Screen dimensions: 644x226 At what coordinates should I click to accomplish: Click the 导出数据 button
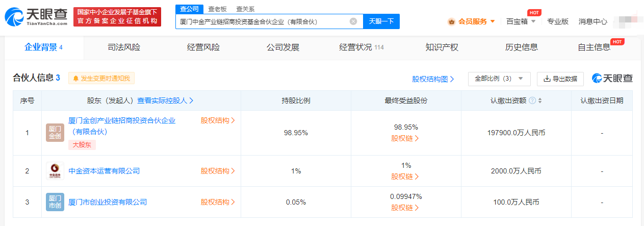[x=560, y=79]
